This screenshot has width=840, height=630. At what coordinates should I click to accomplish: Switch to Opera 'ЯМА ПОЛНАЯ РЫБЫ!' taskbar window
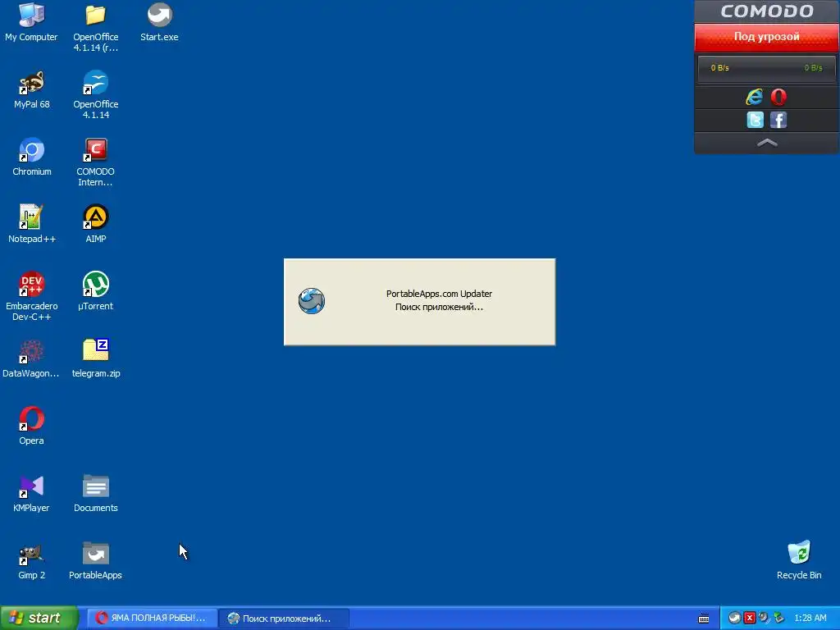point(152,619)
